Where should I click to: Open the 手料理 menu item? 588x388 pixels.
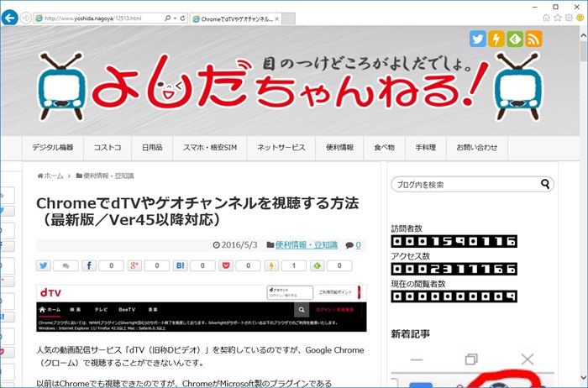click(426, 148)
